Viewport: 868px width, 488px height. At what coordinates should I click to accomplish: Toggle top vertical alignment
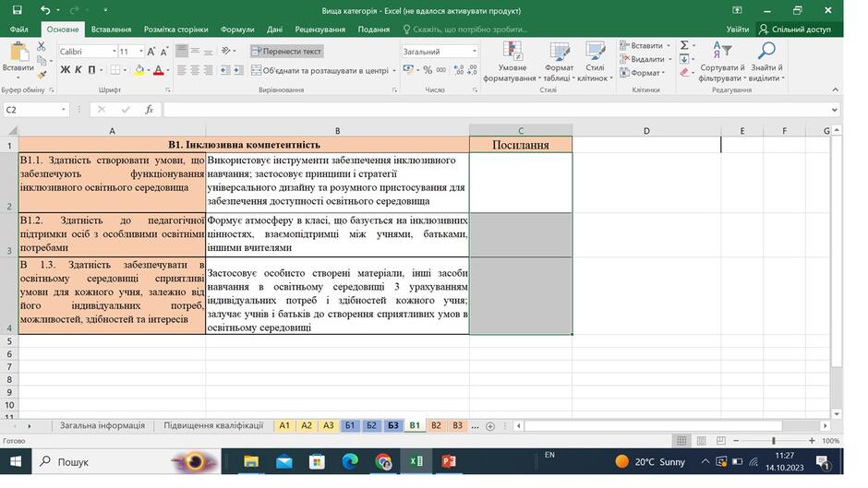(x=182, y=52)
